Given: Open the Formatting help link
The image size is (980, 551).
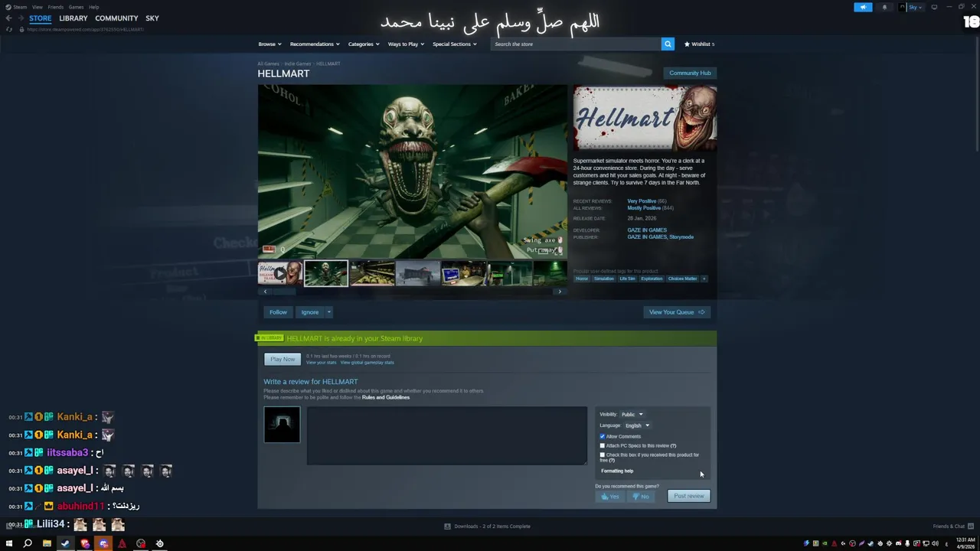Looking at the screenshot, I should point(617,471).
